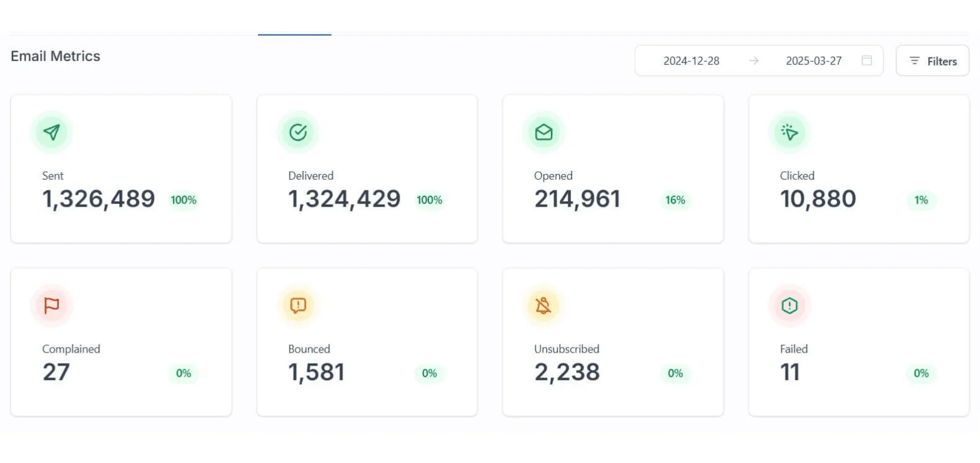Click the 0% badge on the Complained card
Screen dimensions: 980x463
click(x=184, y=373)
